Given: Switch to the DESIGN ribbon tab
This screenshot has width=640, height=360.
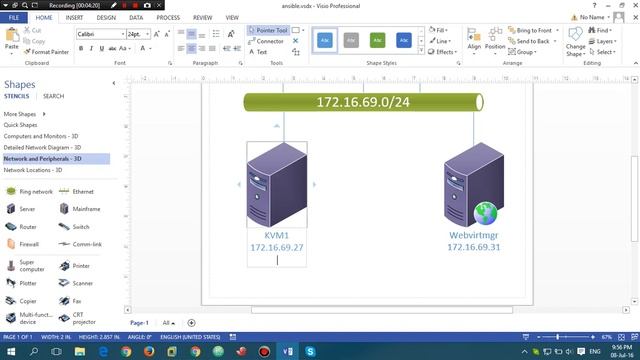Looking at the screenshot, I should (106, 18).
